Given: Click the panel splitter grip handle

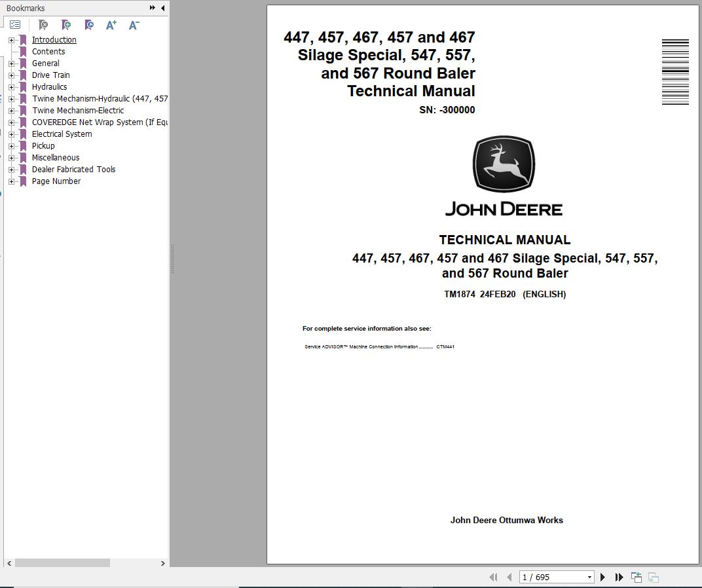Looking at the screenshot, I should tap(172, 259).
